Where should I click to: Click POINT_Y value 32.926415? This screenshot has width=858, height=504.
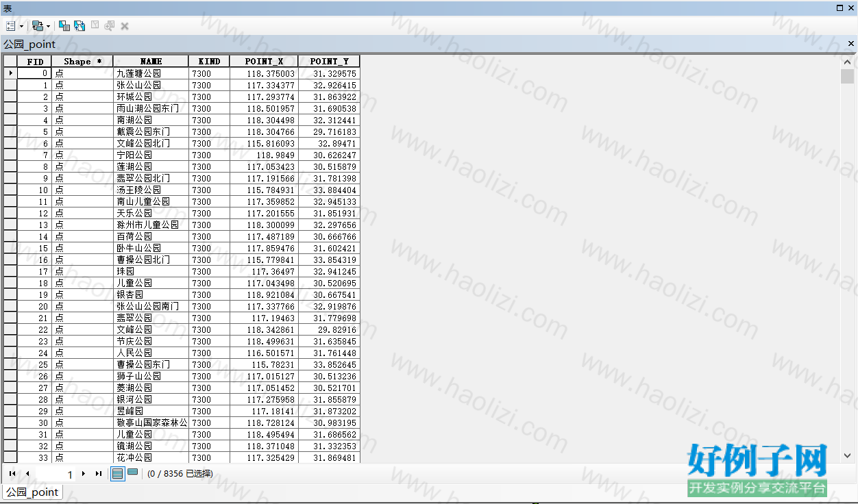[329, 85]
